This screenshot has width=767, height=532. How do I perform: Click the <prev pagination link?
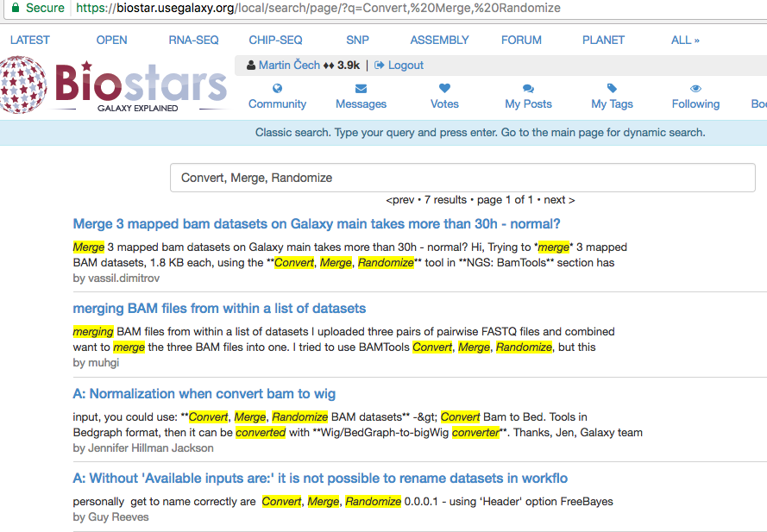(x=399, y=199)
